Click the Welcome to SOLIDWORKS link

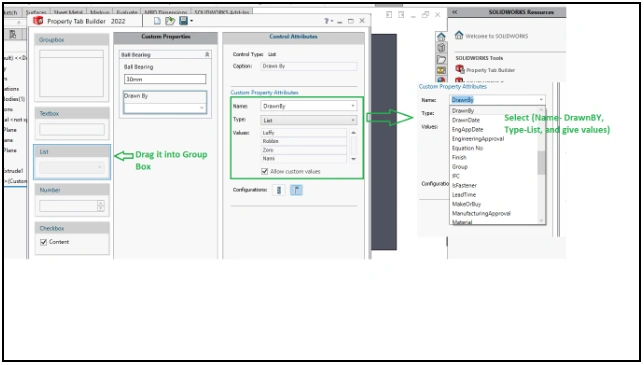[497, 36]
